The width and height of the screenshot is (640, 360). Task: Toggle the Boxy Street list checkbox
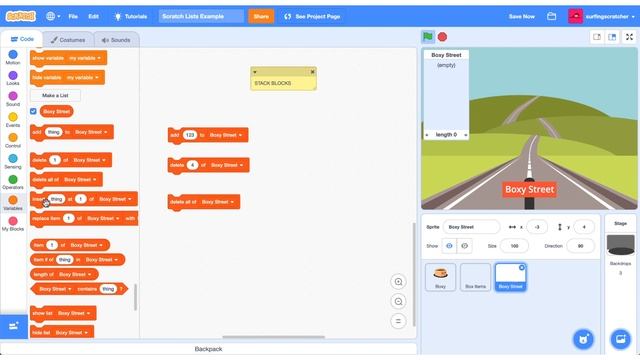point(33,111)
